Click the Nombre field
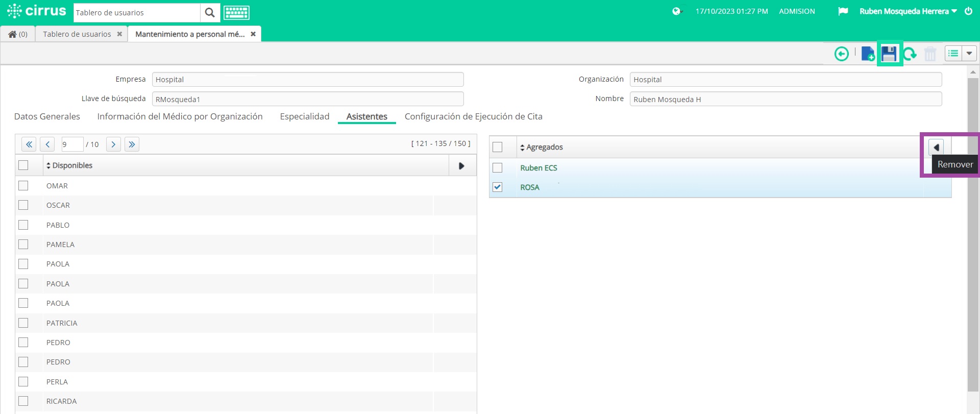Screen dimensions: 980x414 [x=786, y=99]
